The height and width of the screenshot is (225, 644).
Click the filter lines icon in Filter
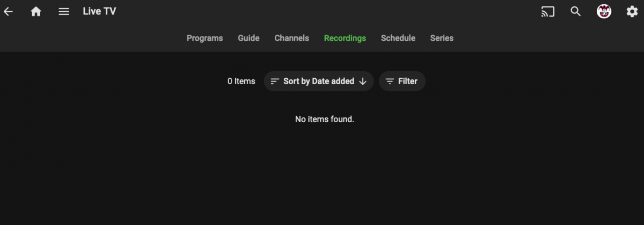tap(390, 81)
